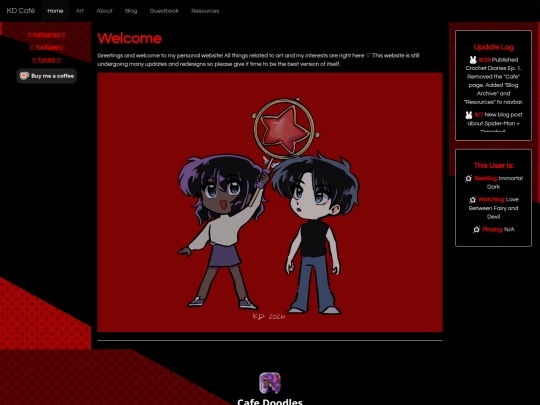Image resolution: width=540 pixels, height=405 pixels.
Task: Click the chibi characters artwork image
Action: click(270, 202)
